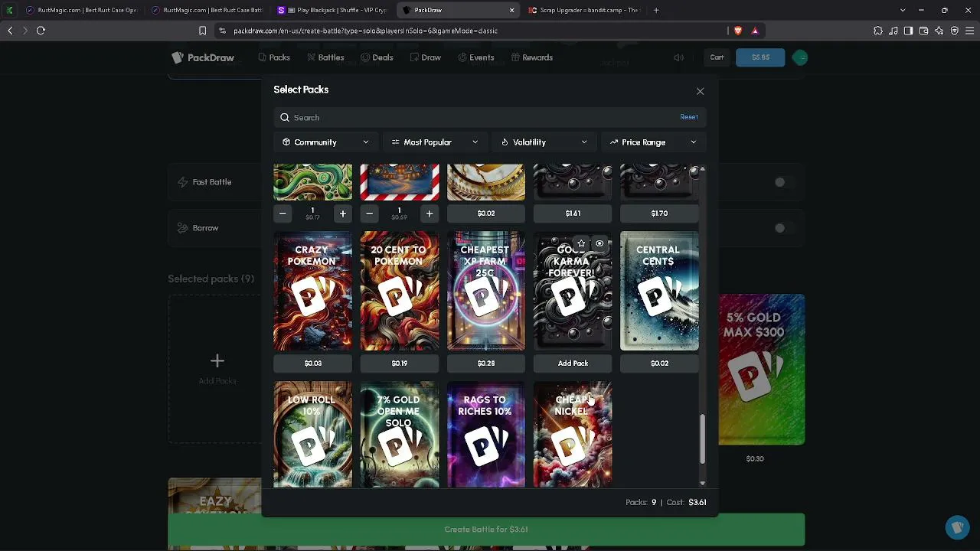Bookmark this page
Viewport: 980px width, 551px height.
pyautogui.click(x=202, y=31)
